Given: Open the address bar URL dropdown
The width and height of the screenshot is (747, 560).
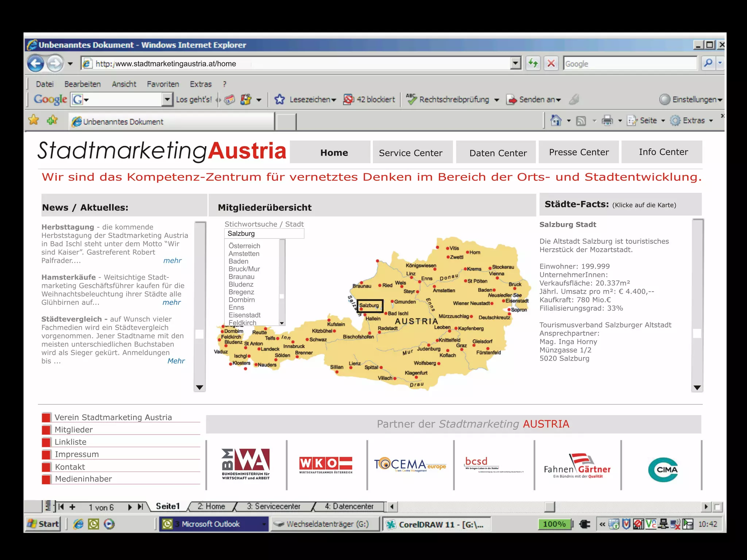Looking at the screenshot, I should pyautogui.click(x=515, y=64).
